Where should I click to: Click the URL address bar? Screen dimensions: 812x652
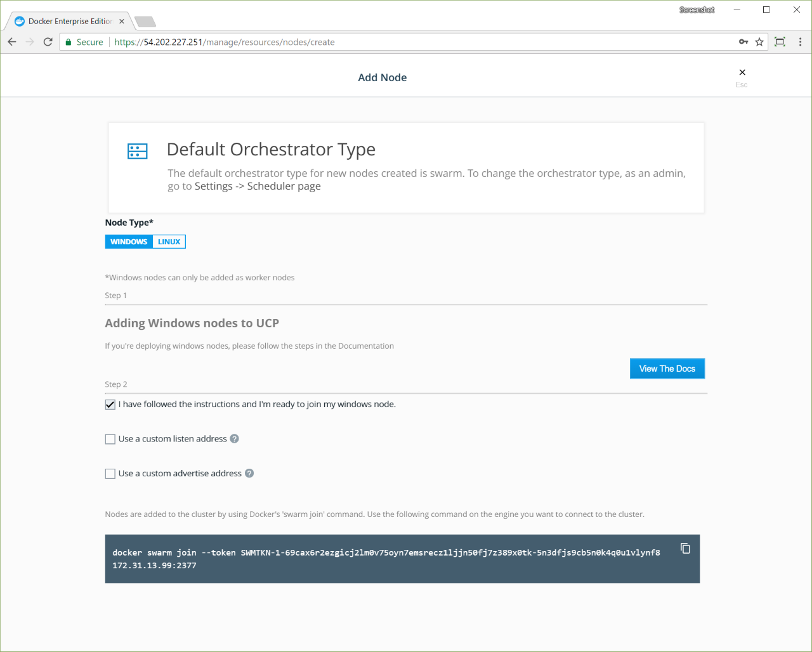pos(419,42)
